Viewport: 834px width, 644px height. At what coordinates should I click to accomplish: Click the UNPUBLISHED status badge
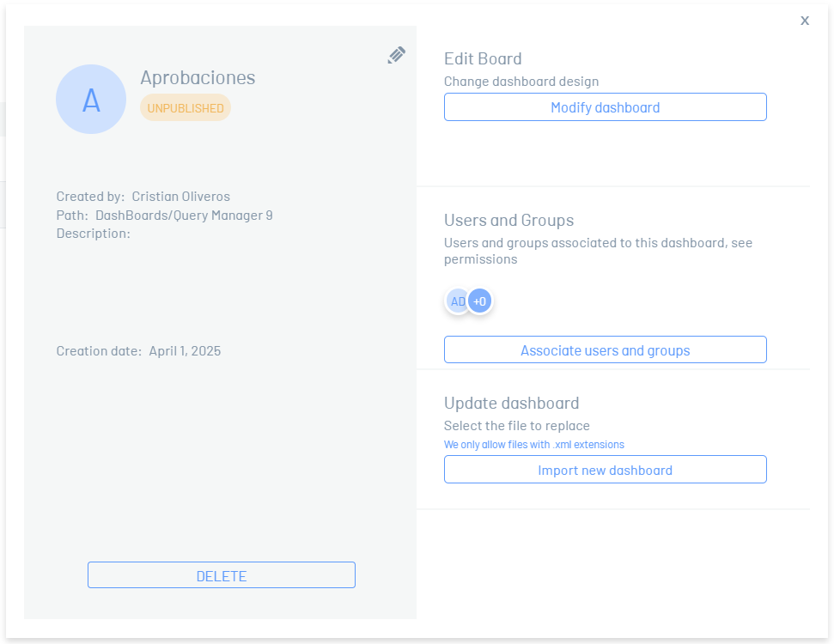pyautogui.click(x=186, y=108)
